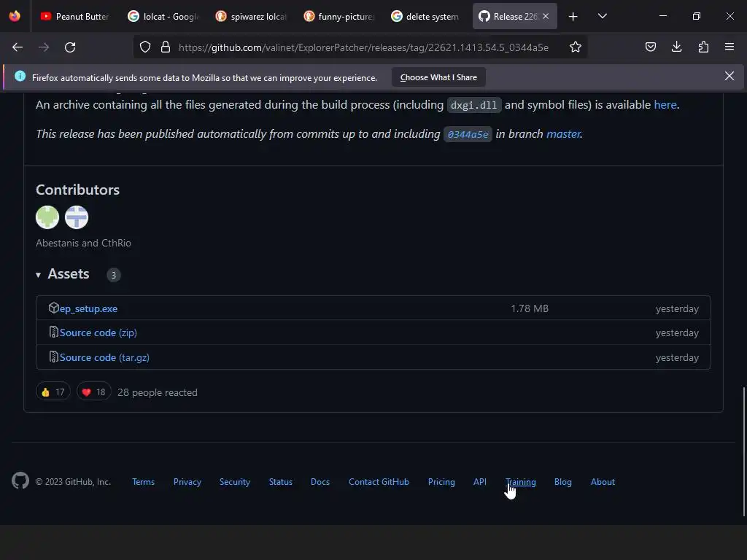
Task: Open the Extensions puzzle icon
Action: 703,47
